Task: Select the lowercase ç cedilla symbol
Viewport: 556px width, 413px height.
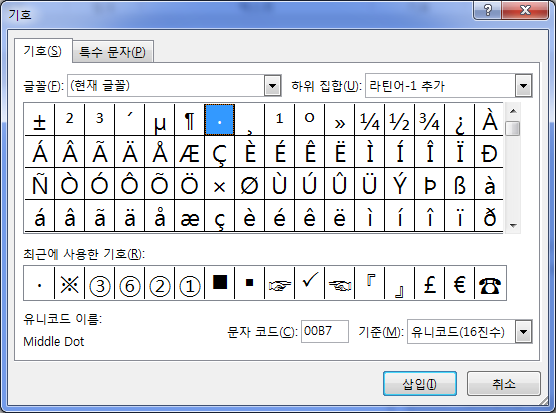Action: coord(219,216)
